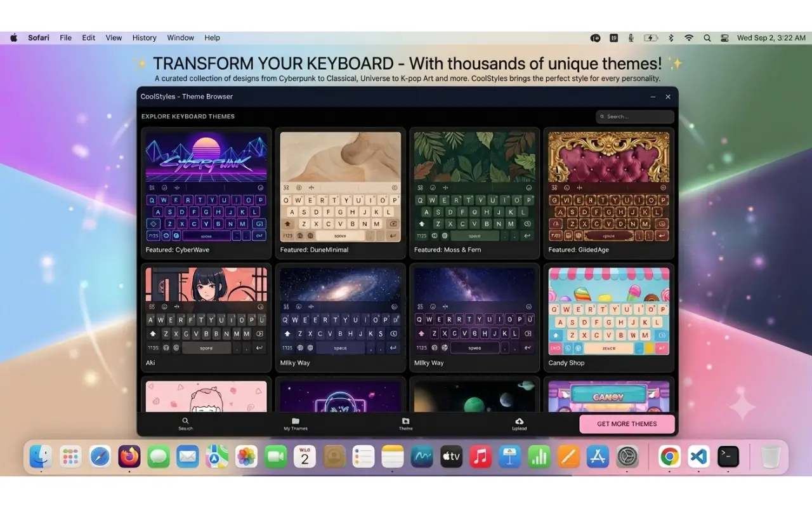Open the Wi-Fi status menu
This screenshot has height=508, width=812.
click(689, 38)
